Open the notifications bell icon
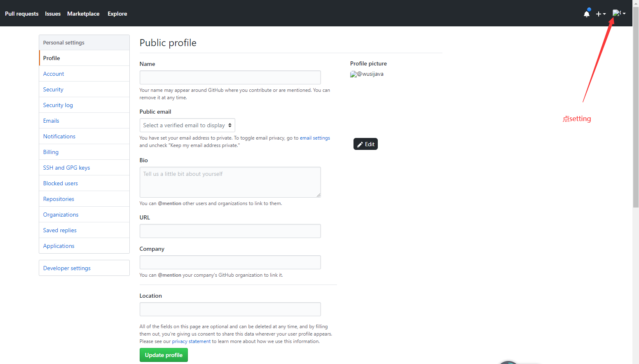 click(x=586, y=14)
